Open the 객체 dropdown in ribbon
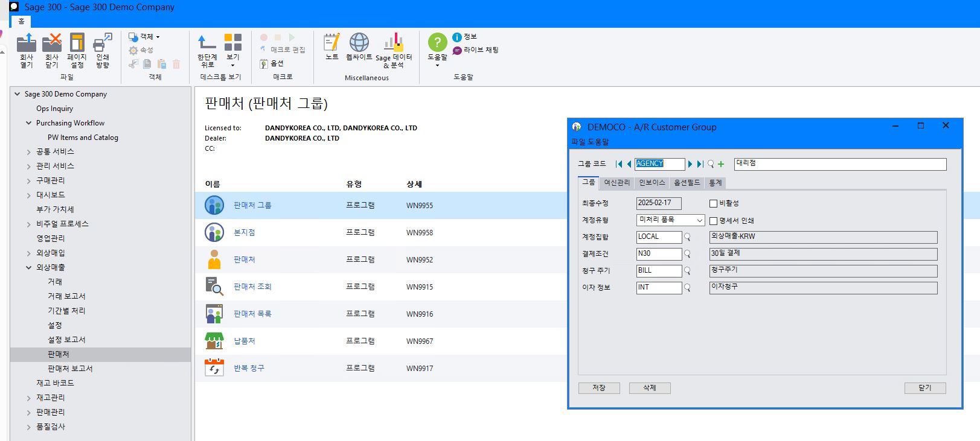The height and width of the screenshot is (441, 980). point(144,37)
